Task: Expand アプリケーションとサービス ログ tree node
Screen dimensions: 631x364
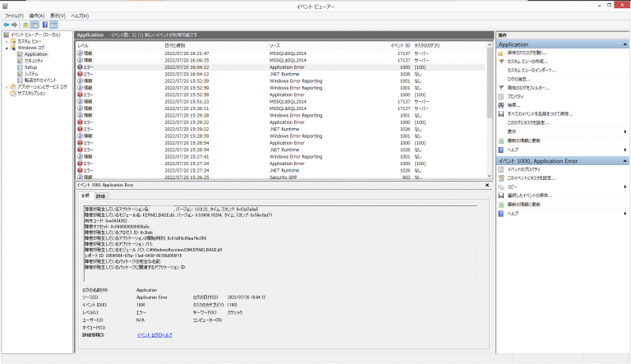Action: (7, 86)
